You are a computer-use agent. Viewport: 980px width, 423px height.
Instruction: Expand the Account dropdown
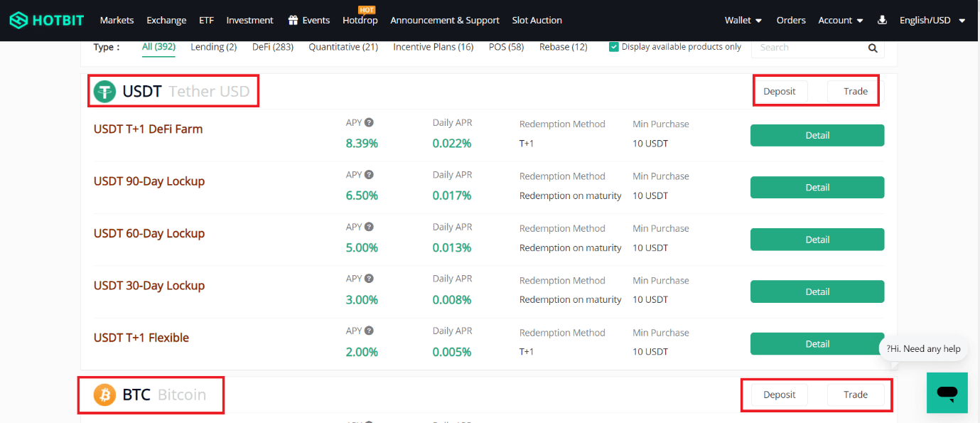tap(841, 20)
